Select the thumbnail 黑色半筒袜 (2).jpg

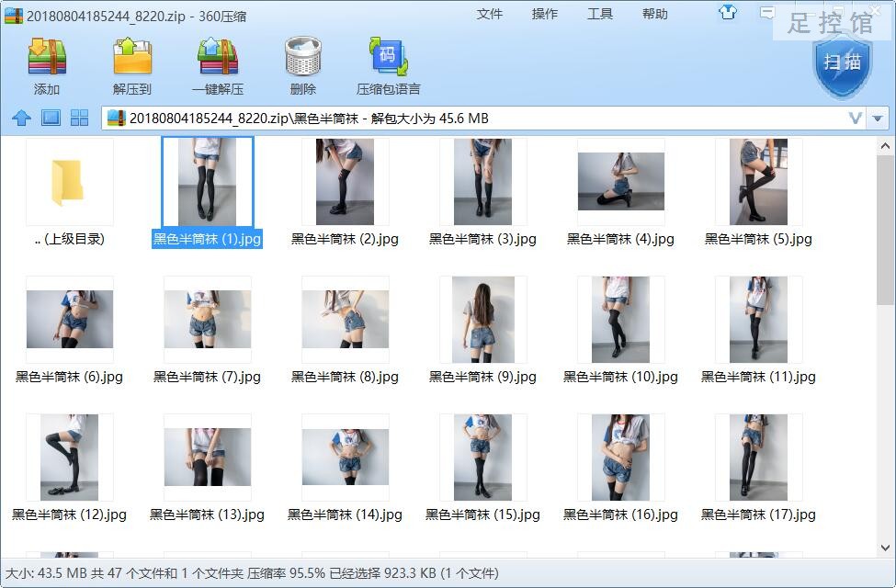(346, 183)
